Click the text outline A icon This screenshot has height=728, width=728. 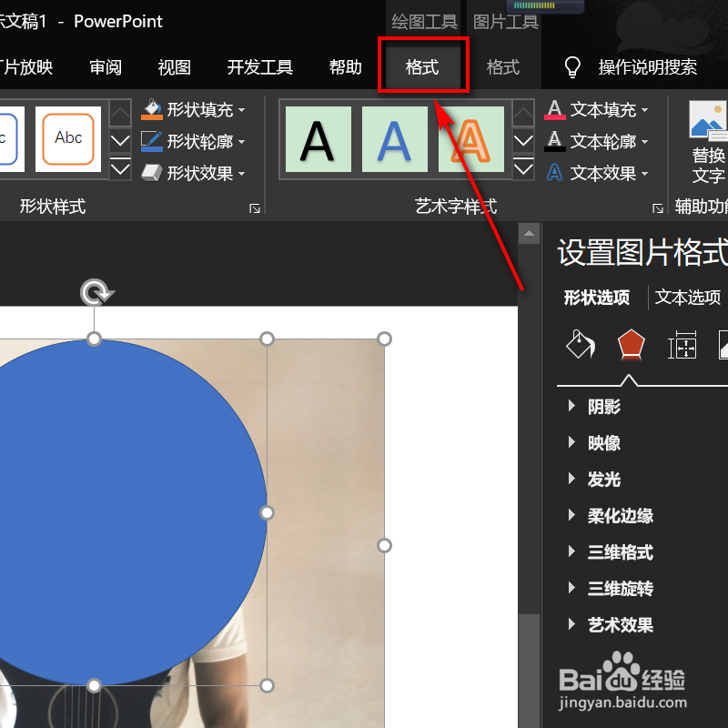tap(555, 141)
